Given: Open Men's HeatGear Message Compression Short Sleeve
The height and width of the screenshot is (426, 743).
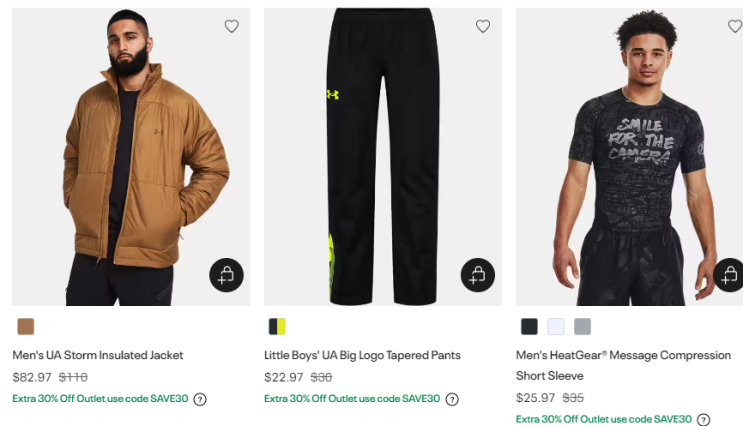Looking at the screenshot, I should point(623,355).
